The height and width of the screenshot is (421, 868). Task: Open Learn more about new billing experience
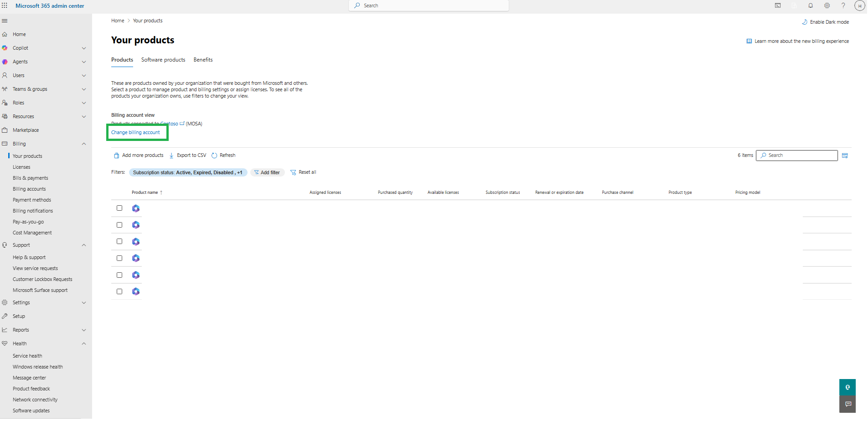click(798, 42)
